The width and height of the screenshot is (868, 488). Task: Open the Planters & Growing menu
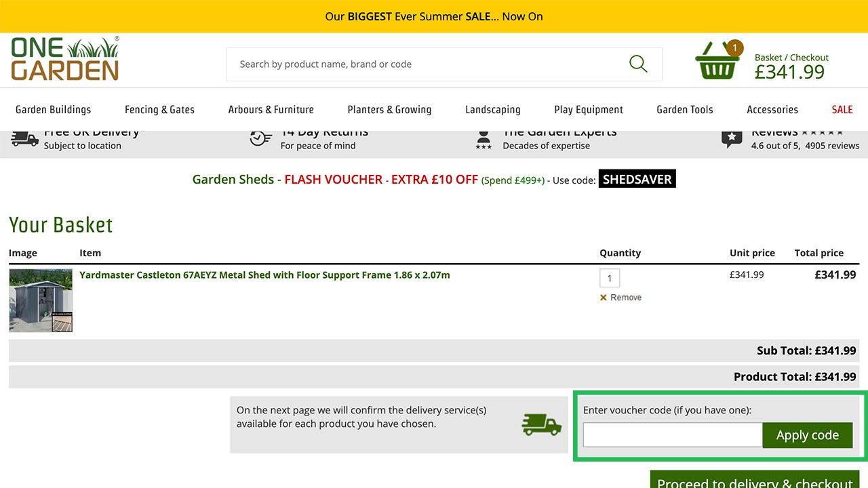tap(389, 109)
